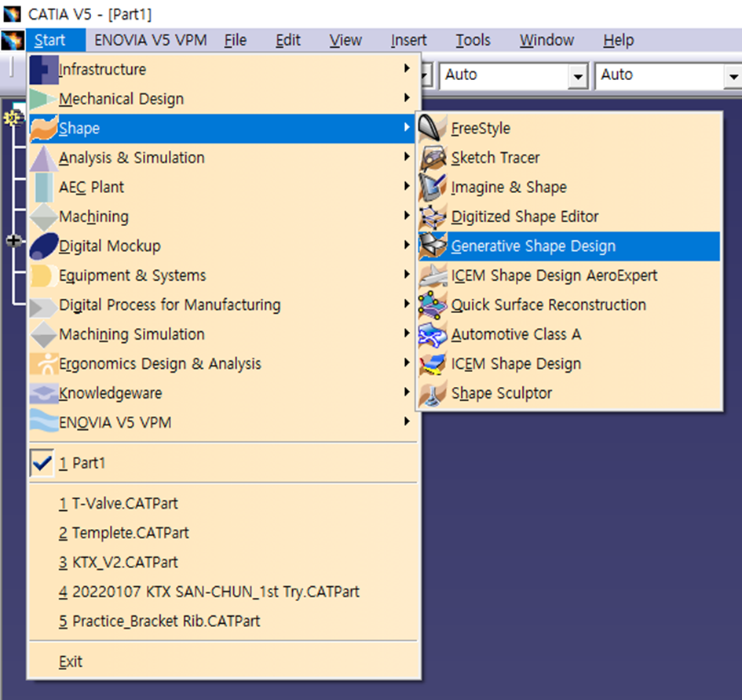
Task: Expand the Mechanical Design submenu arrow
Action: [x=407, y=98]
